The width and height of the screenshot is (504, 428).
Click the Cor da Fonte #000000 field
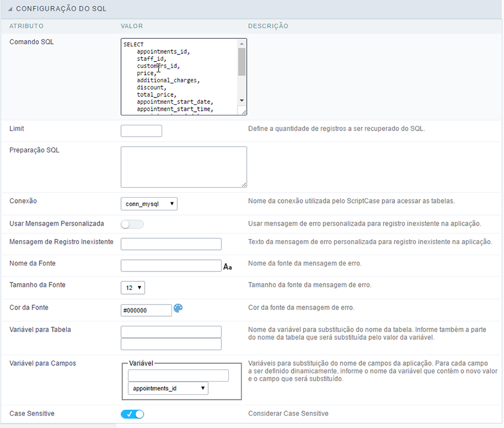pyautogui.click(x=146, y=310)
